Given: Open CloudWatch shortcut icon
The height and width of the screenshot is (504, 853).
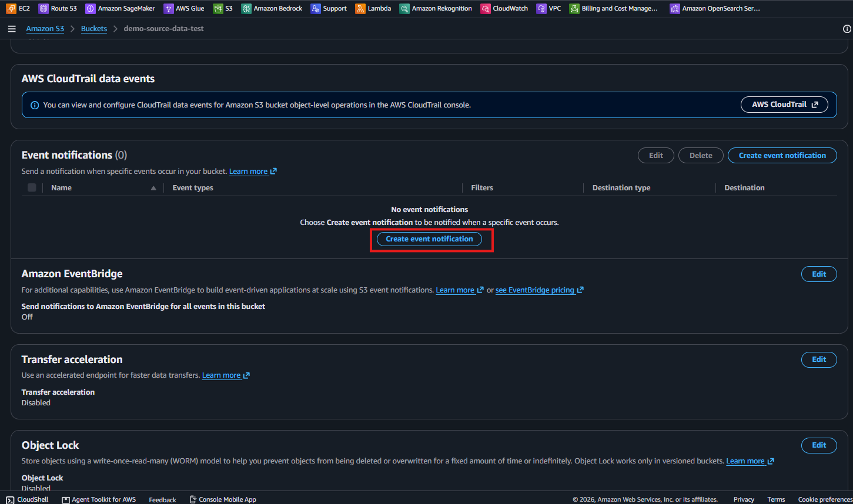Looking at the screenshot, I should click(x=486, y=8).
